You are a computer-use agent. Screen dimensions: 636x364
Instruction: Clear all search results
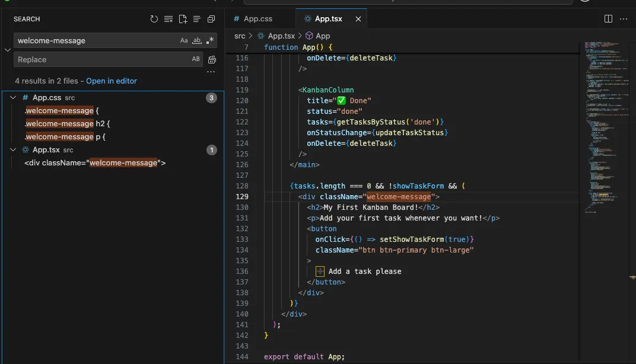click(x=168, y=19)
